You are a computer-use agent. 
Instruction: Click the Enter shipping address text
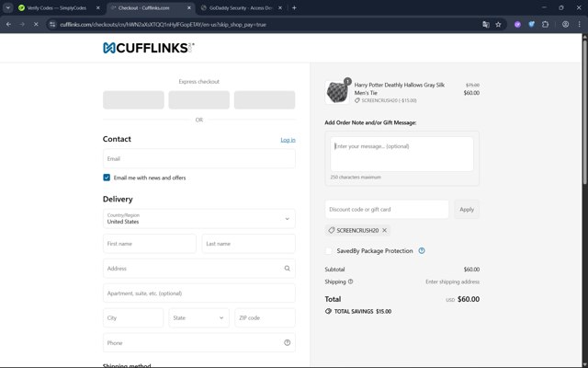(452, 282)
